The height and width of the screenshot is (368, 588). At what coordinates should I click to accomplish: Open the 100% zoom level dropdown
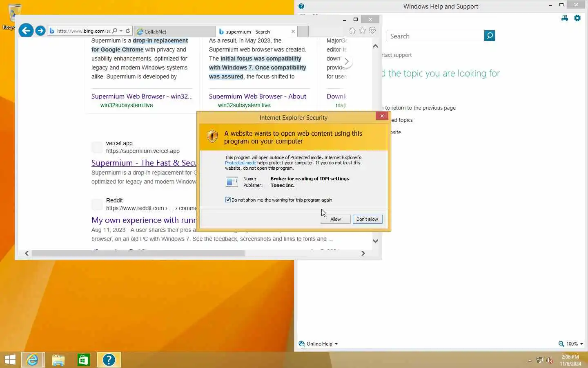[571, 344]
